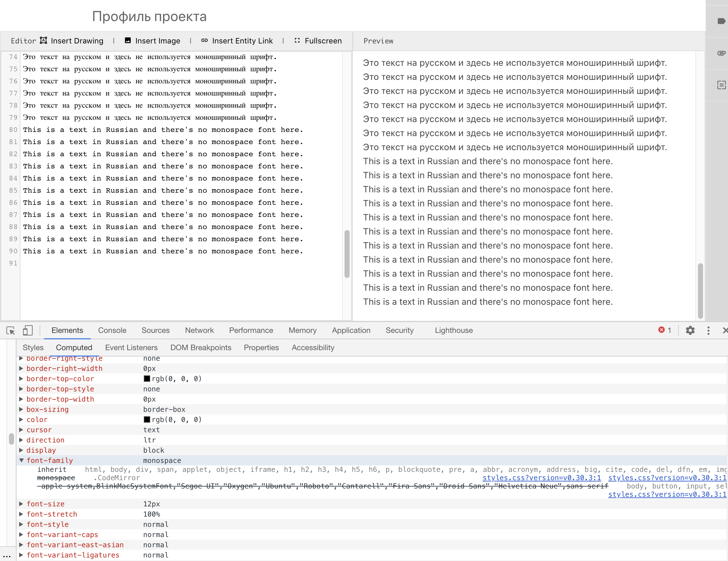728x561 pixels.
Task: Click the Insert Entity Link icon
Action: coord(205,41)
